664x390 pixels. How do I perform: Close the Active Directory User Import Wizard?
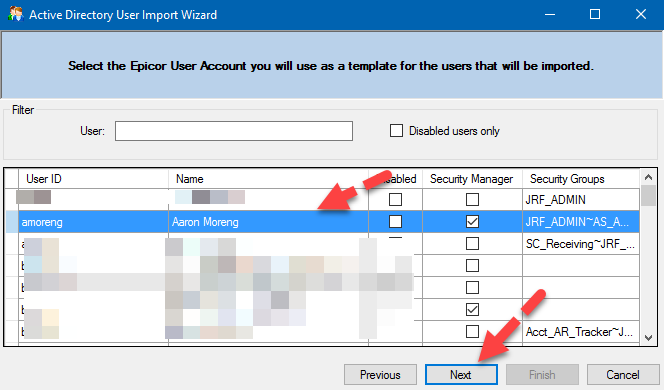point(641,14)
